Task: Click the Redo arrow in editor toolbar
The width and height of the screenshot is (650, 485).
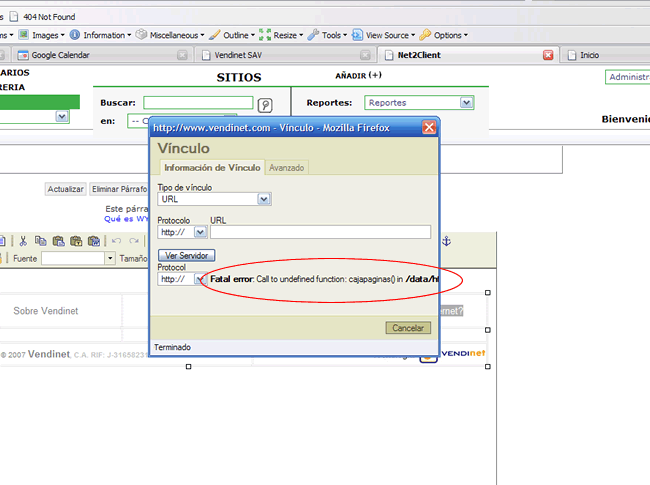Action: pos(133,240)
